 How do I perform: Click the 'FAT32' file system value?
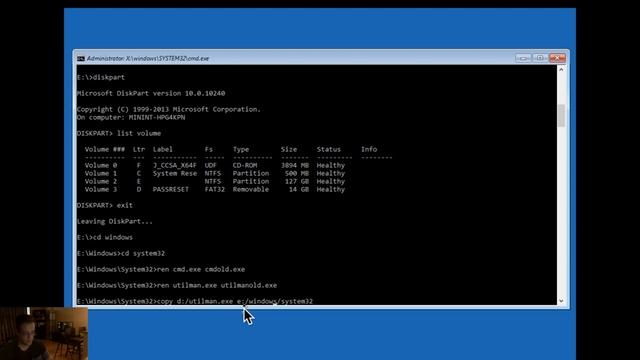[x=215, y=189]
